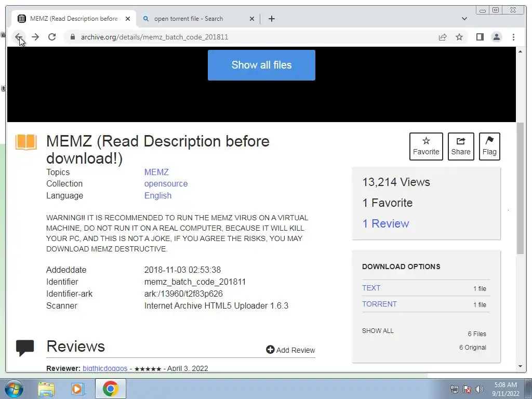Click Add Review plus link

tap(290, 350)
